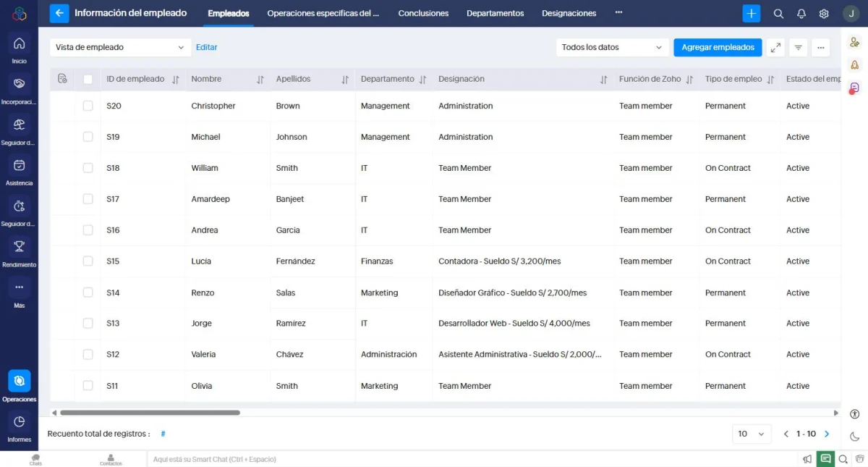Image resolution: width=868 pixels, height=467 pixels.
Task: Go to the next page arrow
Action: [x=827, y=434]
